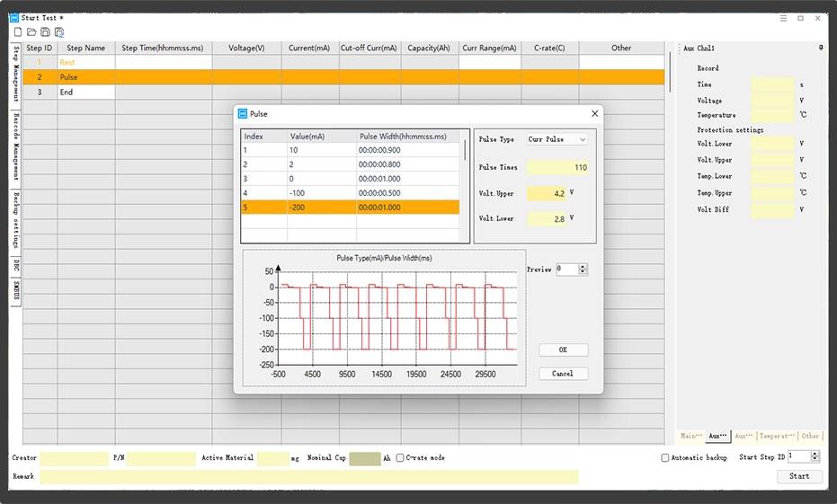Select pulse row with value -100
Screen dimensions: 837x504
tap(351, 193)
